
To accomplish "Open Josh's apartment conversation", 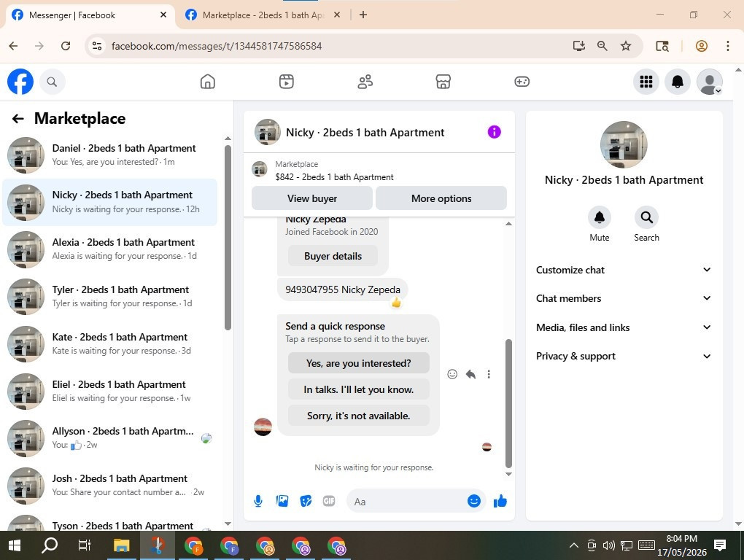I will click(x=110, y=485).
